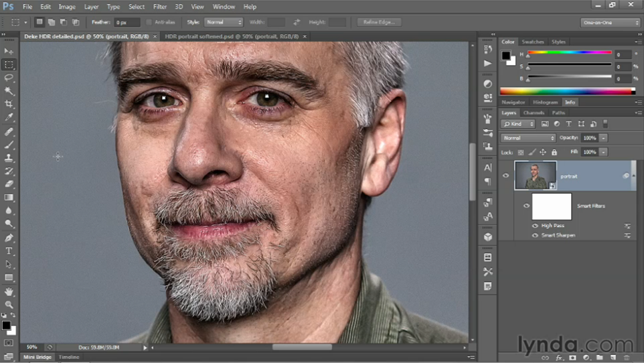644x363 pixels.
Task: Click Add layer style fx icon
Action: pyautogui.click(x=559, y=358)
